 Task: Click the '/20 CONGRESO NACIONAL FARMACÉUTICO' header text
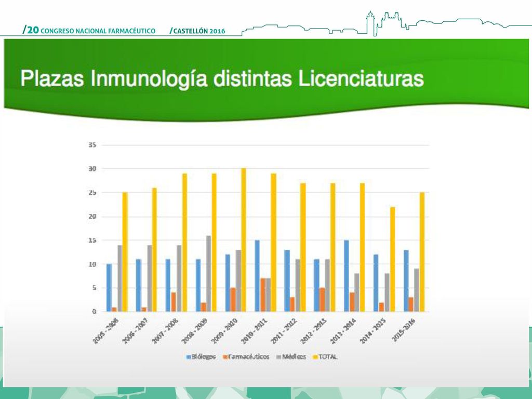(89, 31)
